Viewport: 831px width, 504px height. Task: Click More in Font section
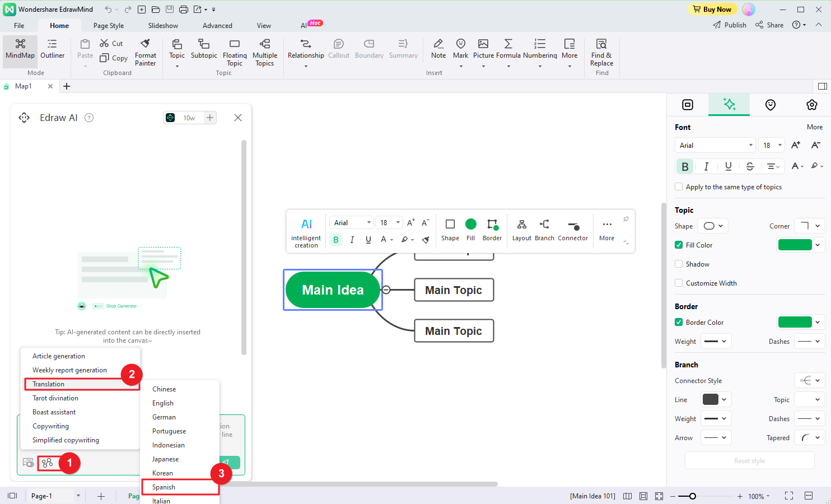pyautogui.click(x=814, y=127)
